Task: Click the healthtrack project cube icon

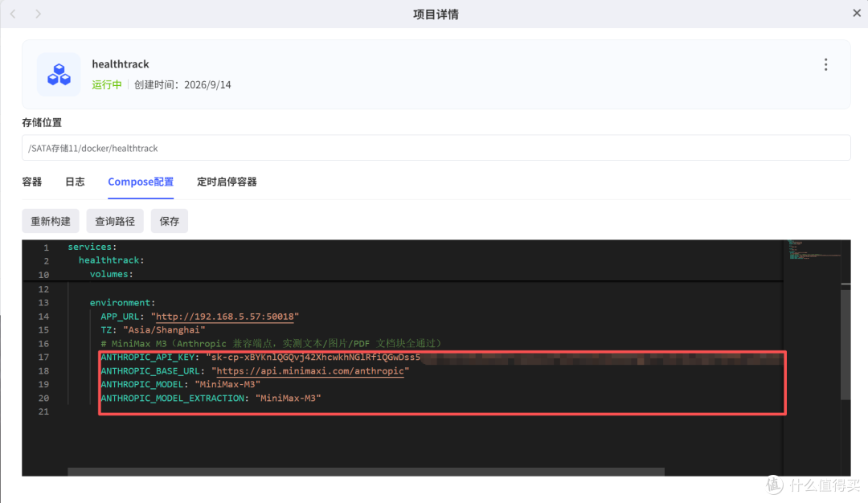Action: 59,75
